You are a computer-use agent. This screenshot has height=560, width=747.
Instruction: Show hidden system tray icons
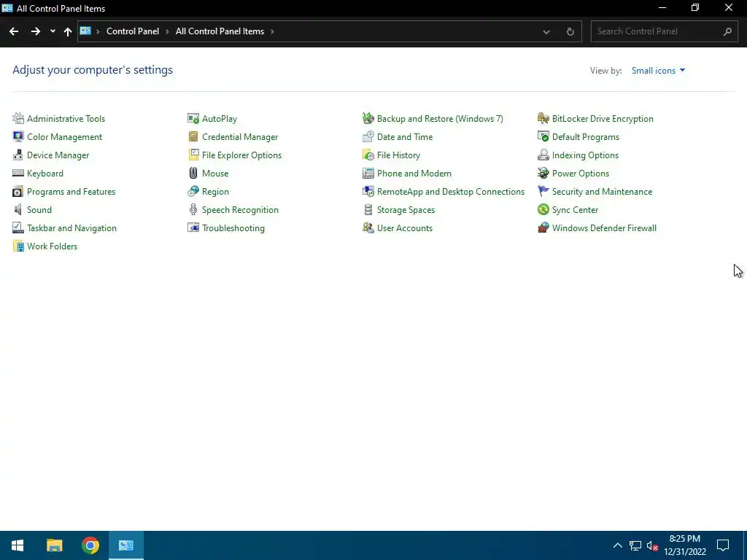click(x=617, y=545)
